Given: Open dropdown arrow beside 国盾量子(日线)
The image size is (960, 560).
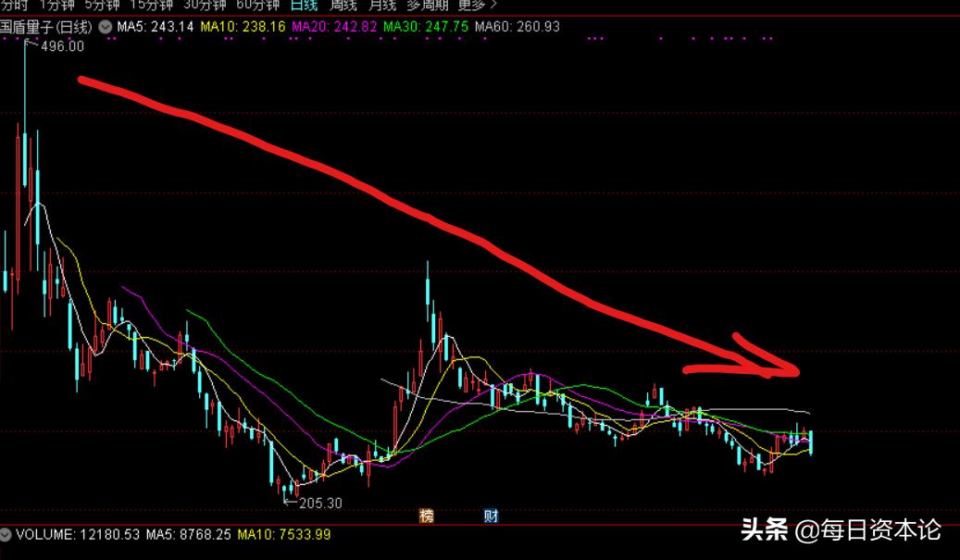Looking at the screenshot, I should pos(106,27).
